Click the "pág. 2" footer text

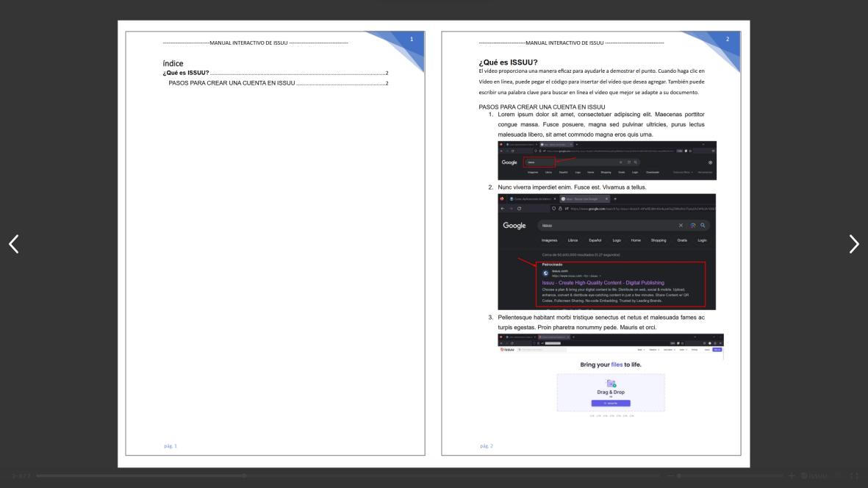[486, 445]
